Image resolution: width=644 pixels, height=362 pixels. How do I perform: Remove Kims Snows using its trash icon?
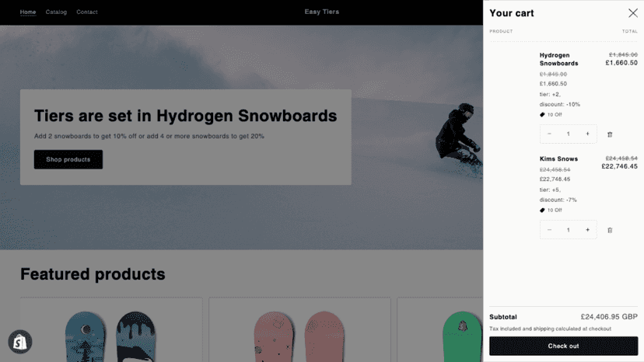point(610,230)
